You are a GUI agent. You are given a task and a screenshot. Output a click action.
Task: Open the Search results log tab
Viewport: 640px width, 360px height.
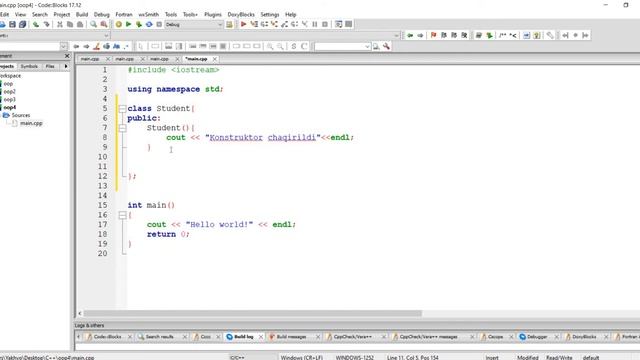point(159,337)
